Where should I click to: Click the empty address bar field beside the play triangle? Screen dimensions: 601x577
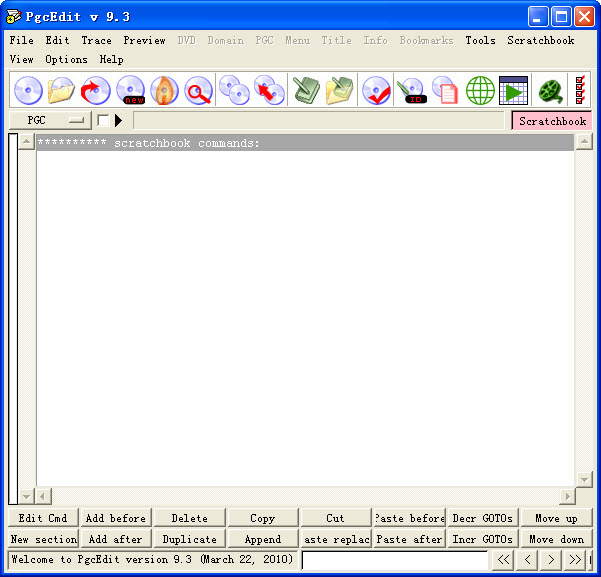(319, 121)
